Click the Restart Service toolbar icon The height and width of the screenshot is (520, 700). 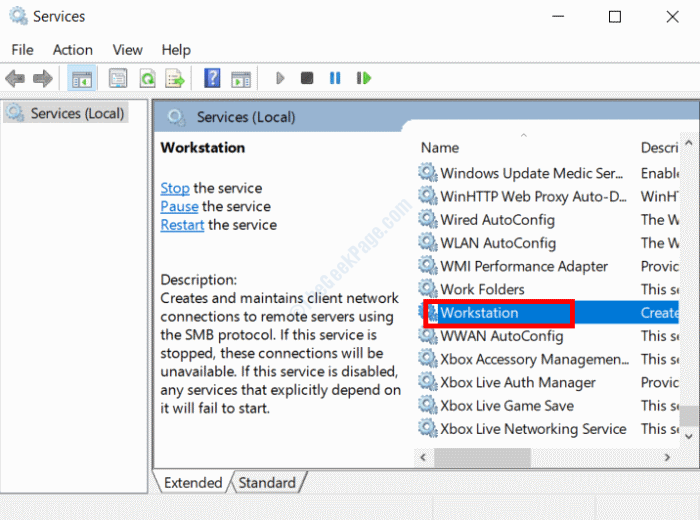click(x=363, y=78)
